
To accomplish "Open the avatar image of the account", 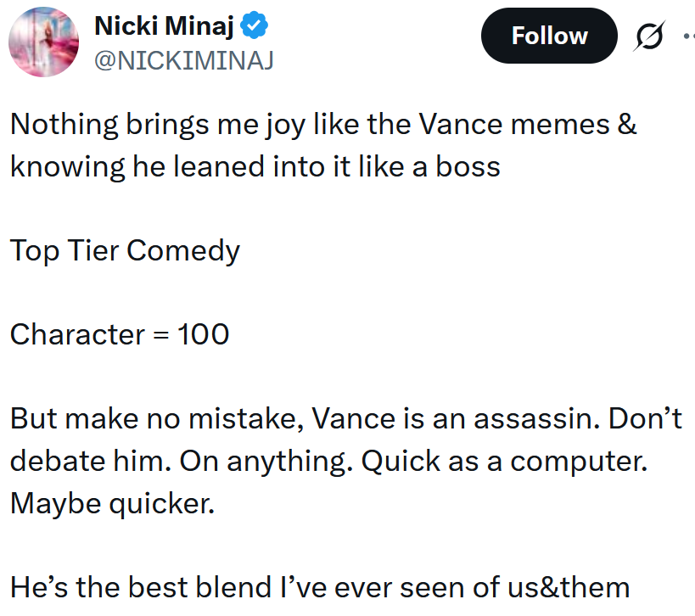I will point(43,41).
